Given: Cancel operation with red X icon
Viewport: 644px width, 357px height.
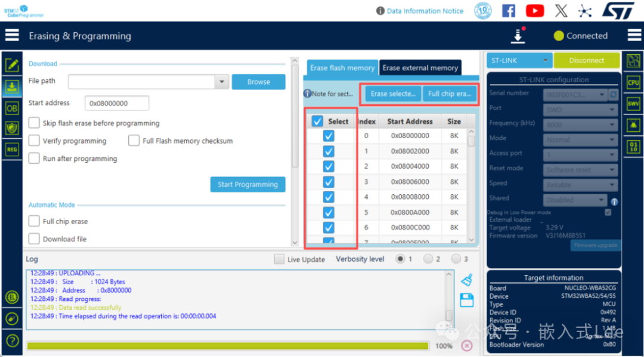Looking at the screenshot, I should (x=466, y=346).
